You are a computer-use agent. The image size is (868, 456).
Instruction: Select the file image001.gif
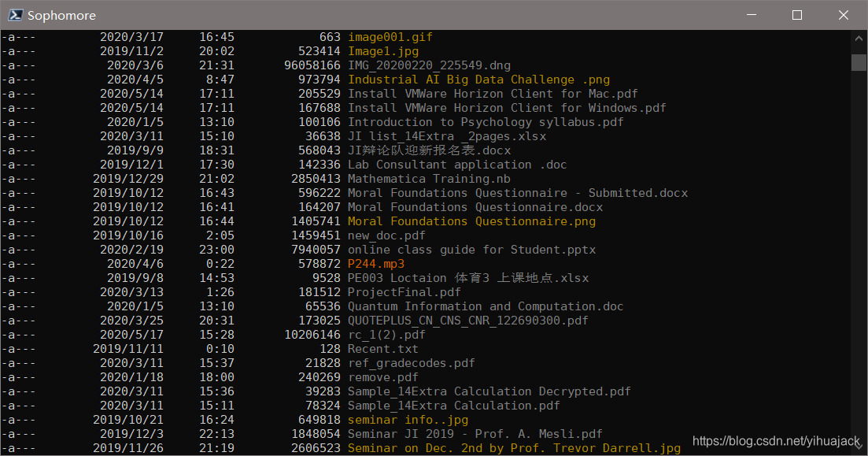[390, 36]
